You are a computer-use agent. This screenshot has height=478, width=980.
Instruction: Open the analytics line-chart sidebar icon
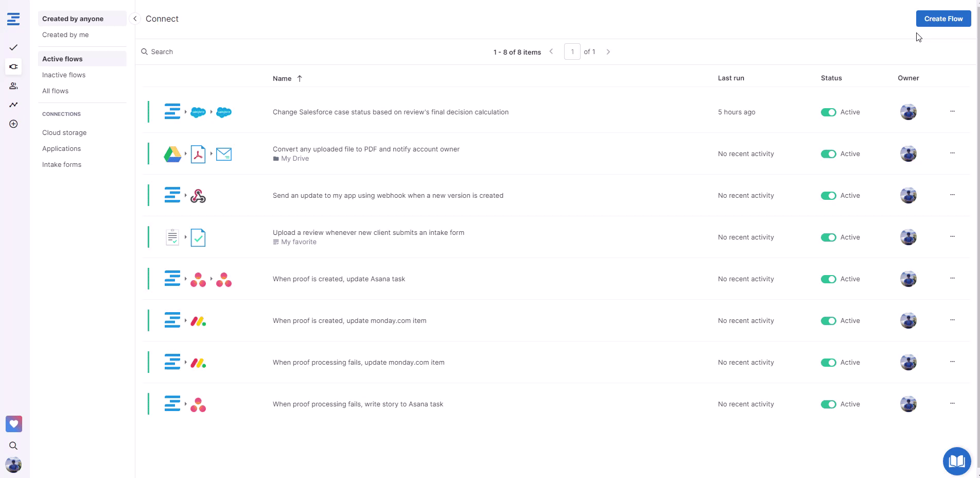pyautogui.click(x=13, y=105)
